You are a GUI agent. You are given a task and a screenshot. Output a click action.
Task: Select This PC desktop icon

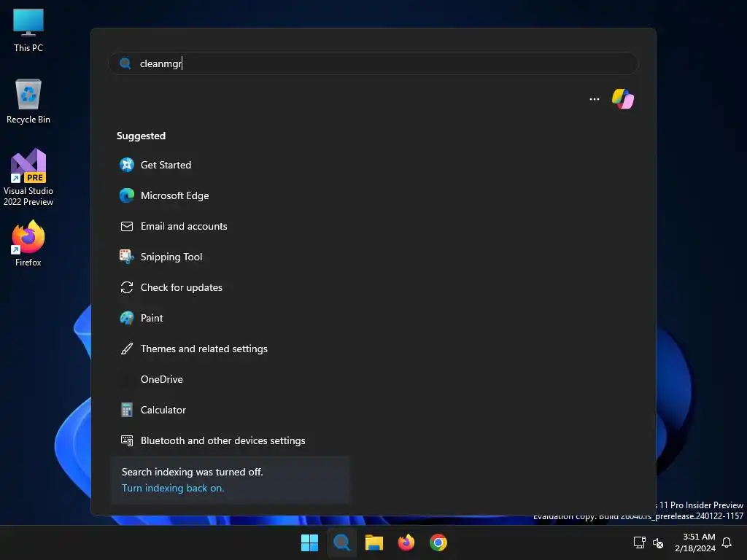(x=28, y=31)
